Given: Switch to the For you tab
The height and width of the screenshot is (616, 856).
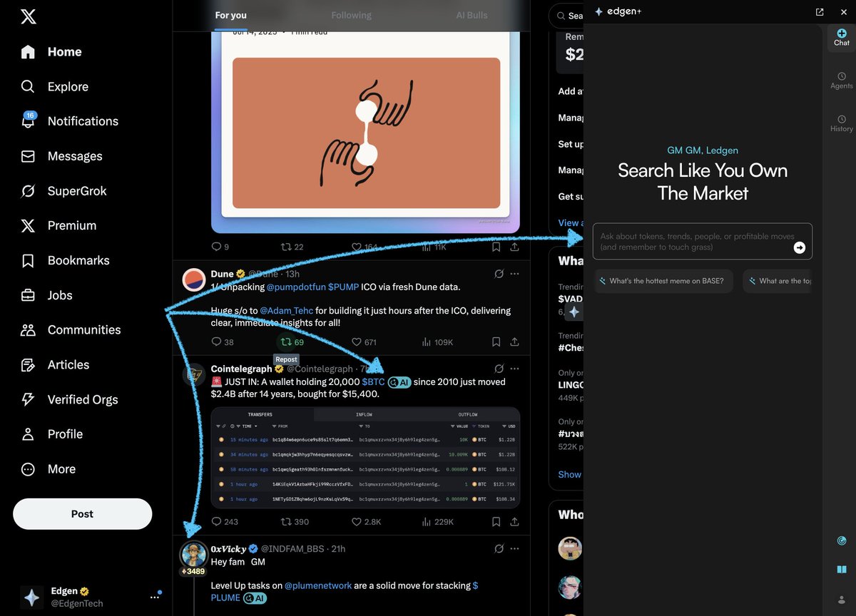Looking at the screenshot, I should (x=230, y=15).
